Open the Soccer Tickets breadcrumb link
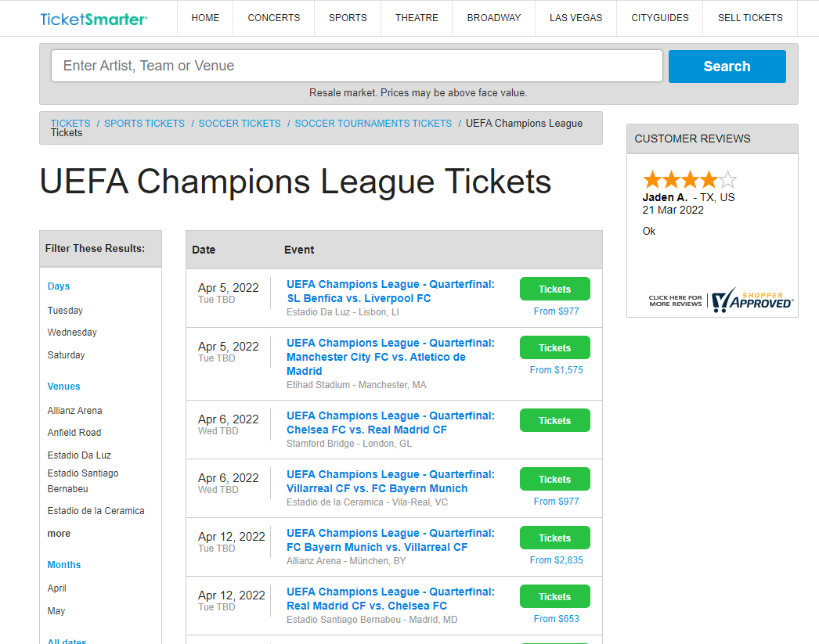 coord(240,124)
